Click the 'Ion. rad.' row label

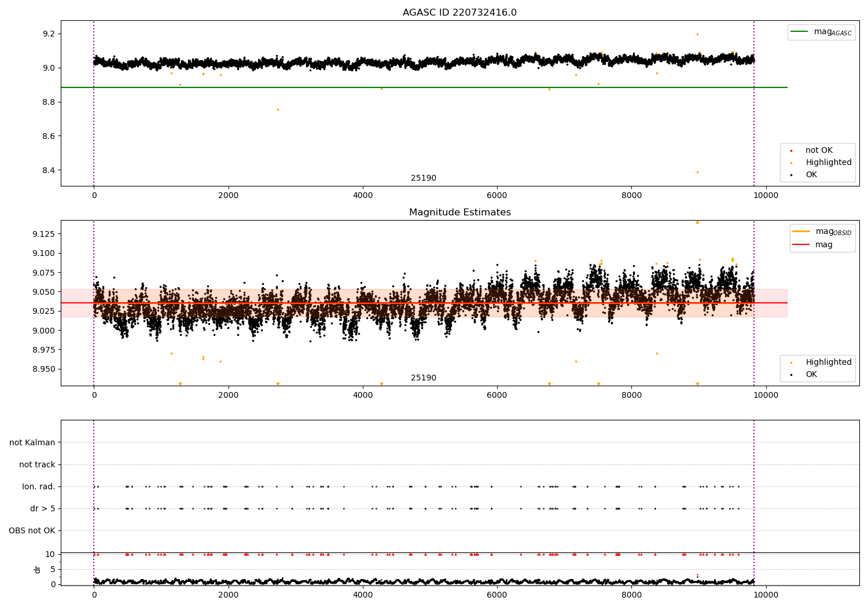tap(39, 487)
